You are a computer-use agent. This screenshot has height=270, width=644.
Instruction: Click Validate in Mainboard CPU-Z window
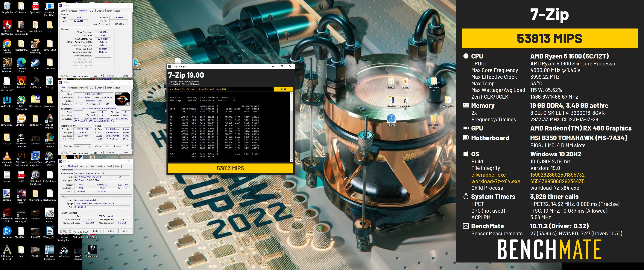tap(111, 231)
